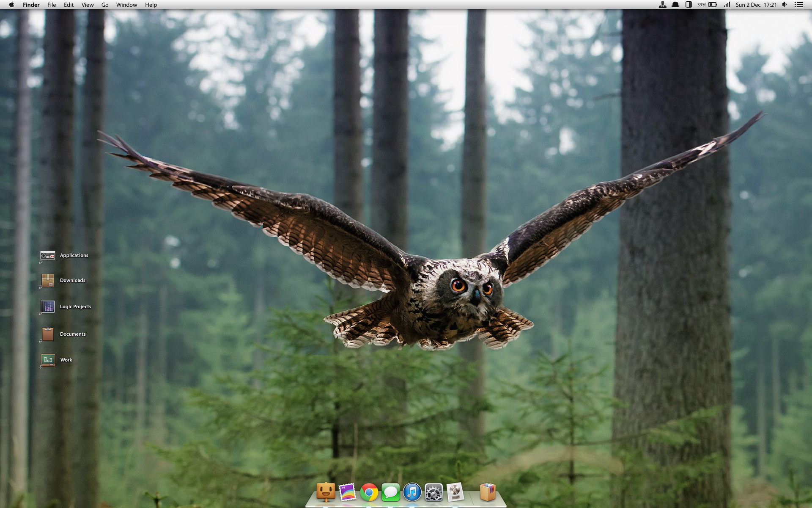Open the Apple menu
The height and width of the screenshot is (508, 812).
click(11, 5)
